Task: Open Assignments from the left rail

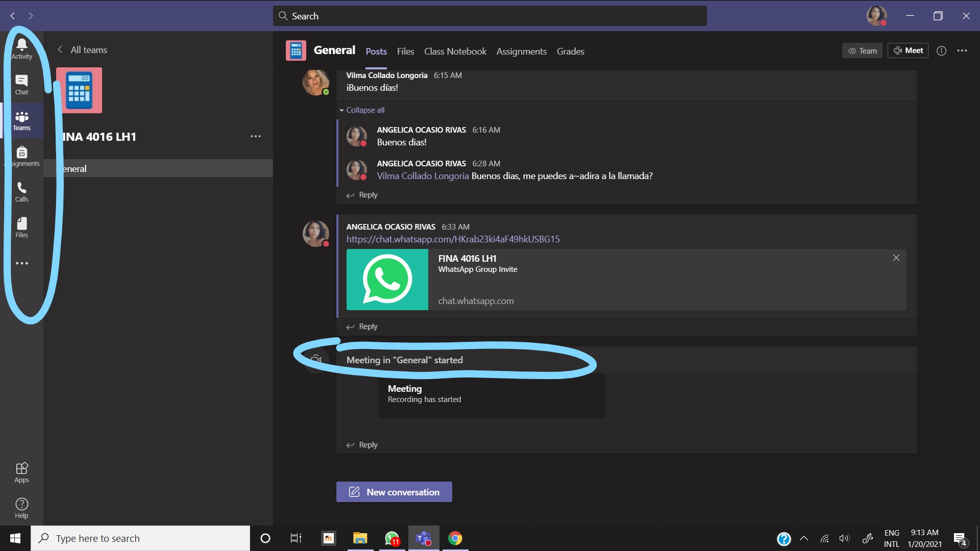Action: [x=21, y=156]
